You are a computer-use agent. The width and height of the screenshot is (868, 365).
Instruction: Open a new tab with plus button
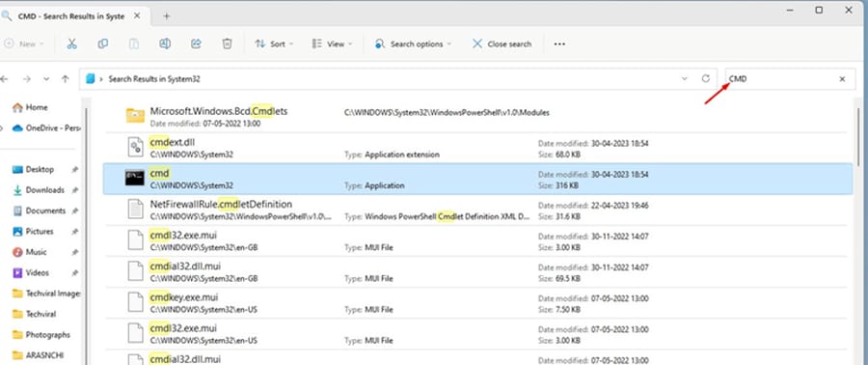tap(167, 16)
